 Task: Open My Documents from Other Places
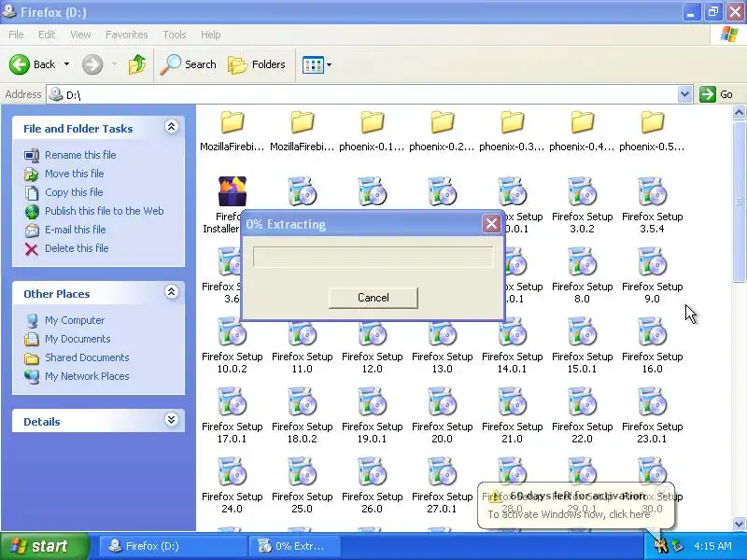pyautogui.click(x=78, y=339)
